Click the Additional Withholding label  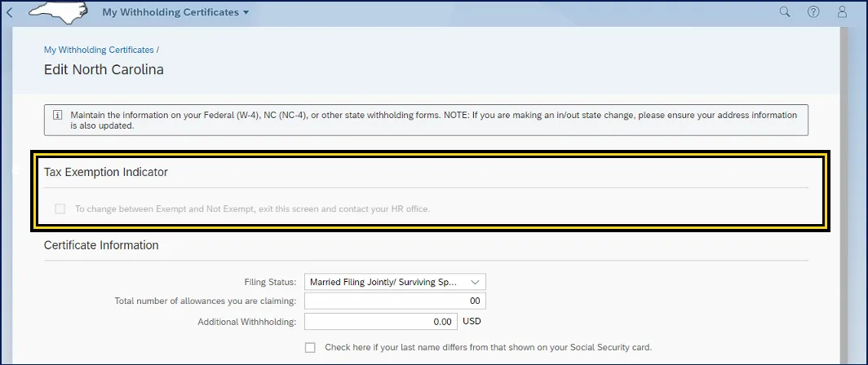247,322
